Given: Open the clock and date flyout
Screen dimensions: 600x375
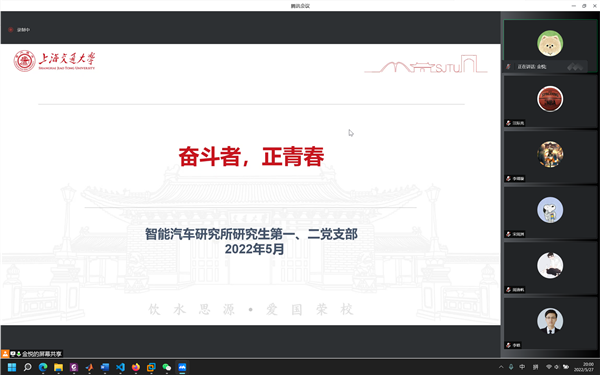Looking at the screenshot, I should click(x=584, y=367).
